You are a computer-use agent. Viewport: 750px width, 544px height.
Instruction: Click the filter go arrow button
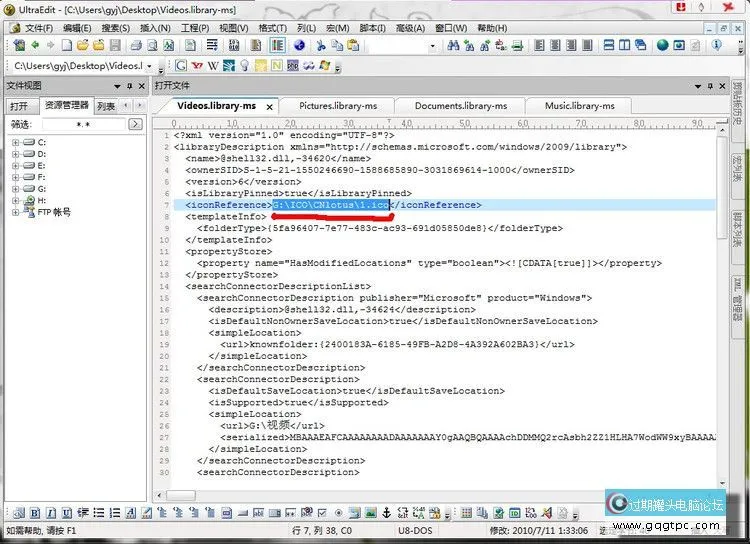pos(136,125)
